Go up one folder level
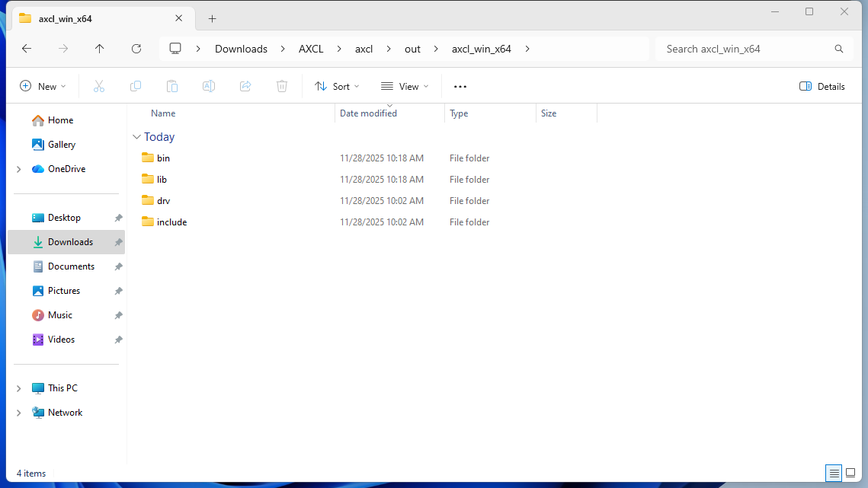This screenshot has height=488, width=868. (x=100, y=49)
